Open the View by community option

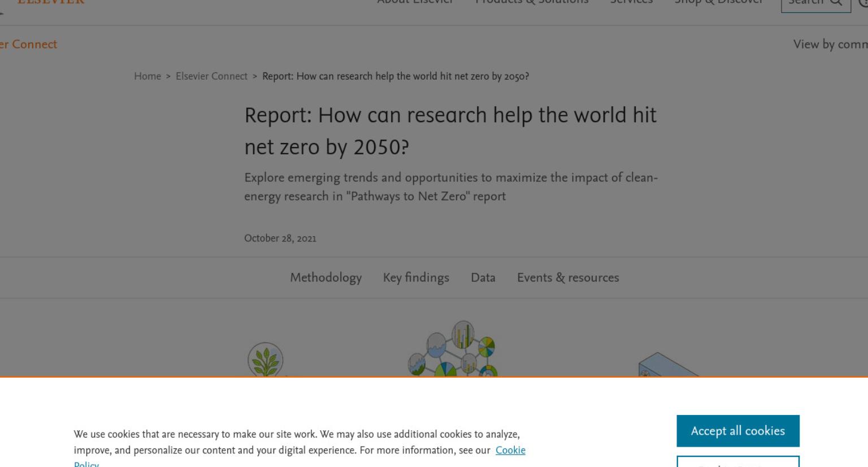tap(830, 44)
